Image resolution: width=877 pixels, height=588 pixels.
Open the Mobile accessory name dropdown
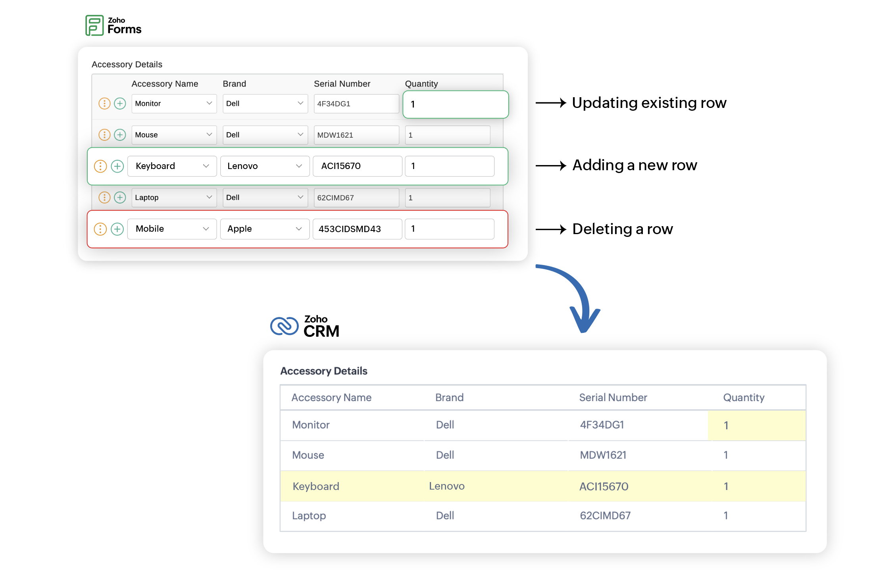172,229
